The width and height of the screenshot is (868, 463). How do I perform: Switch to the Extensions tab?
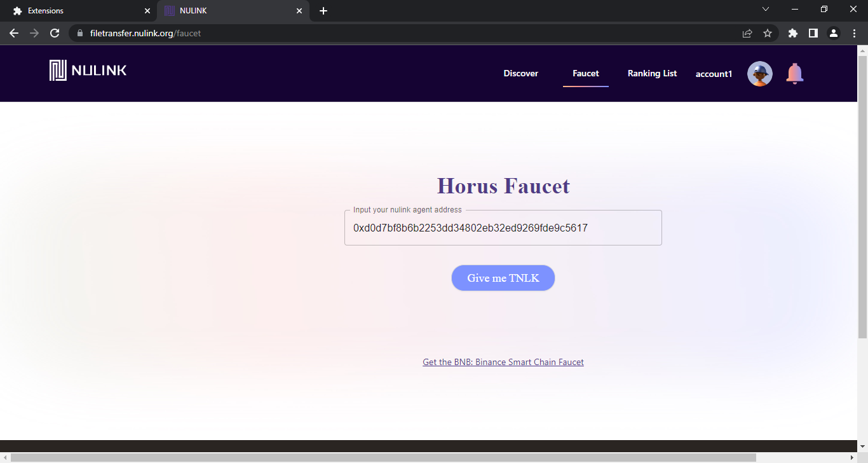click(x=76, y=11)
